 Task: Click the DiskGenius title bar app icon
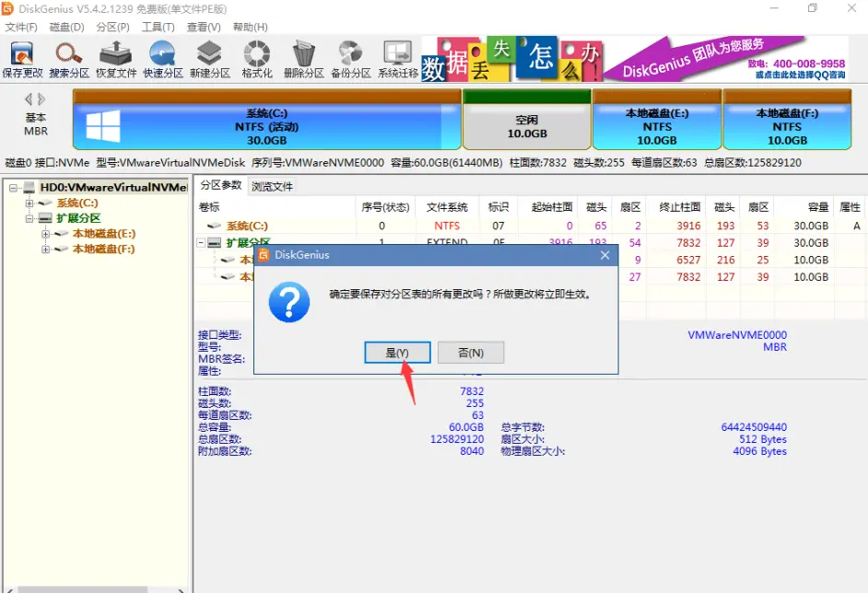(7, 8)
